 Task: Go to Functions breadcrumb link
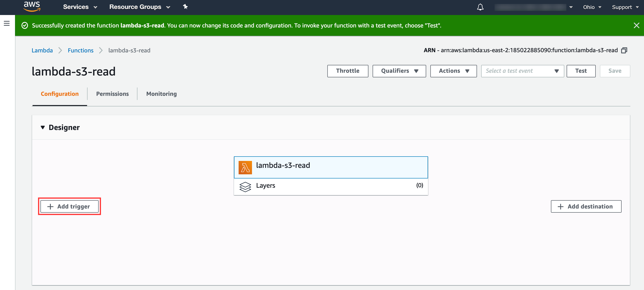tap(80, 51)
